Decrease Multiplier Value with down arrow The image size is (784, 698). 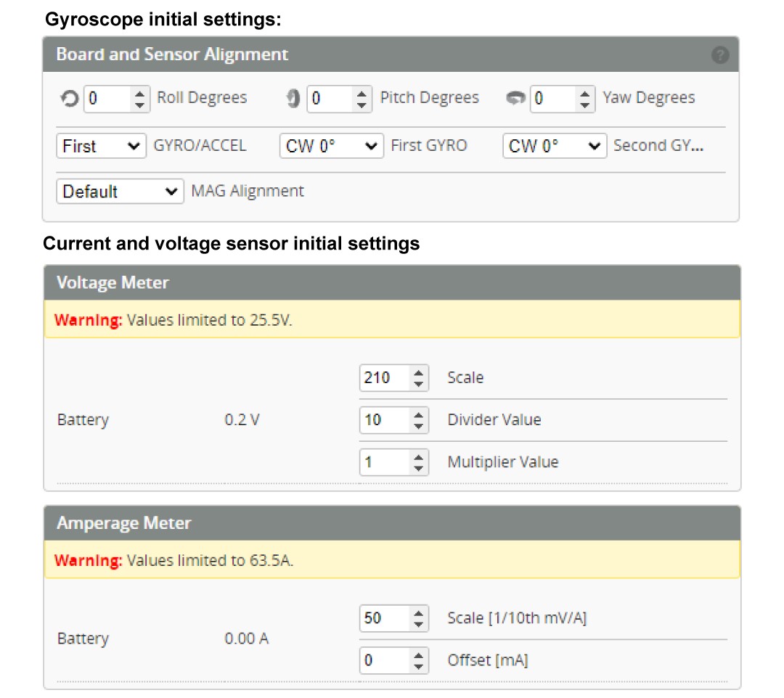[x=419, y=469]
